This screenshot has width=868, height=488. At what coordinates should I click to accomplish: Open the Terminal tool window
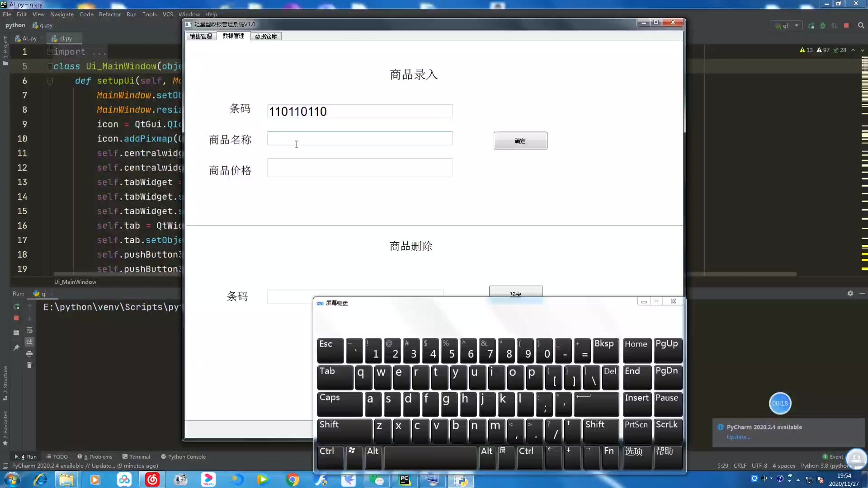136,457
